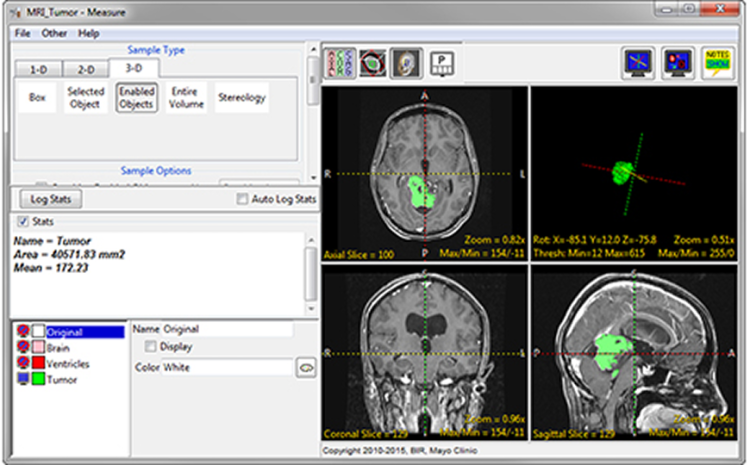Uncheck the Stats checkbox

point(23,221)
